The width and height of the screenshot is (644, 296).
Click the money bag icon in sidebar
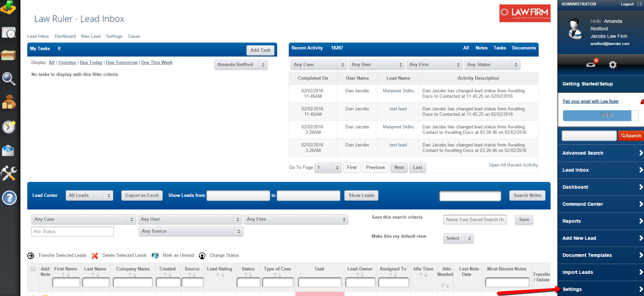click(x=9, y=102)
